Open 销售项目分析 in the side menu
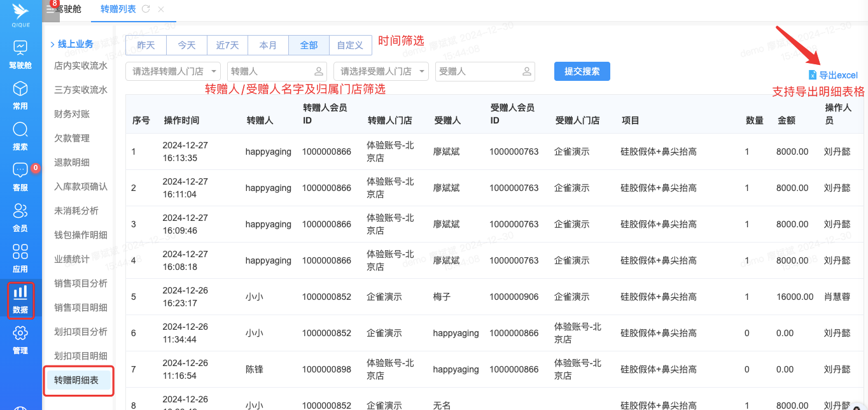The height and width of the screenshot is (410, 868). tap(81, 283)
